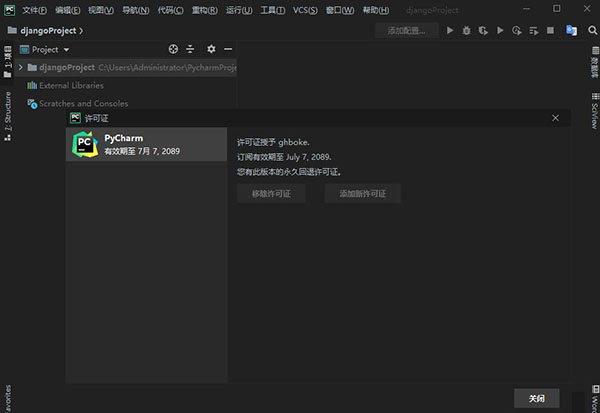The height and width of the screenshot is (413, 600).
Task: Click the Run anything list icon
Action: (533, 31)
